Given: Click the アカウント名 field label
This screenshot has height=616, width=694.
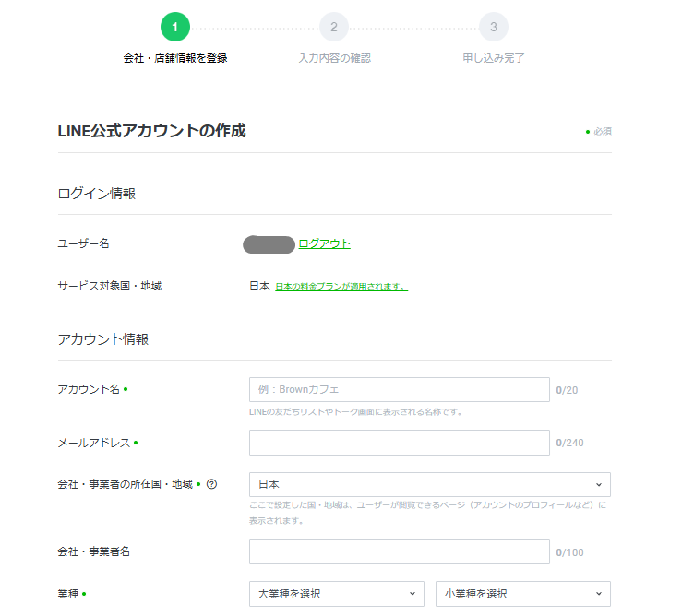Looking at the screenshot, I should tap(89, 389).
